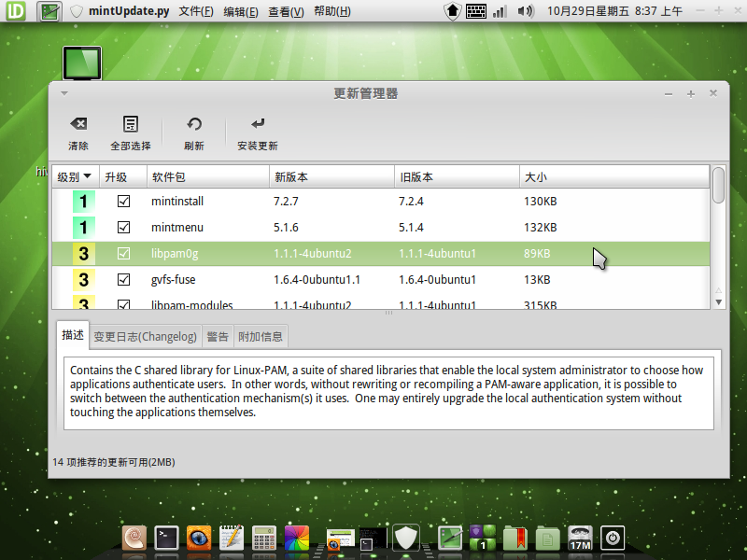747x560 pixels.
Task: Select the gvfs-fuse package name
Action: click(x=173, y=279)
